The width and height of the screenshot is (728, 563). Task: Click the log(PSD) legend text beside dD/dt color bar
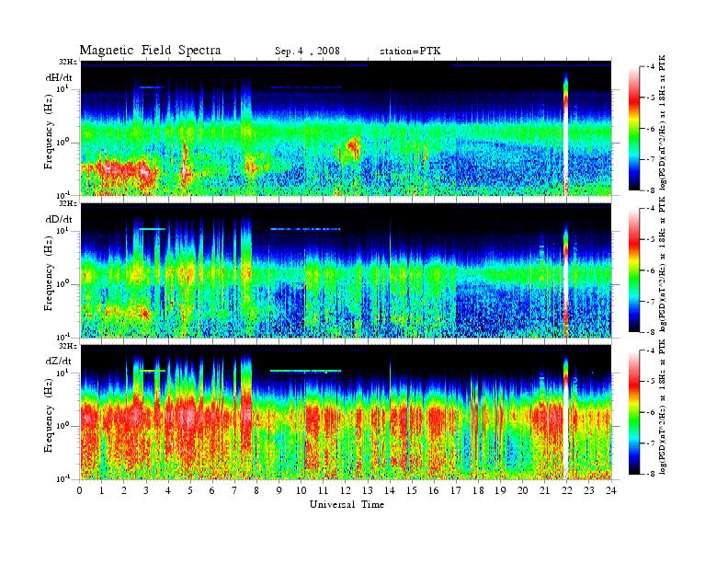click(x=663, y=264)
